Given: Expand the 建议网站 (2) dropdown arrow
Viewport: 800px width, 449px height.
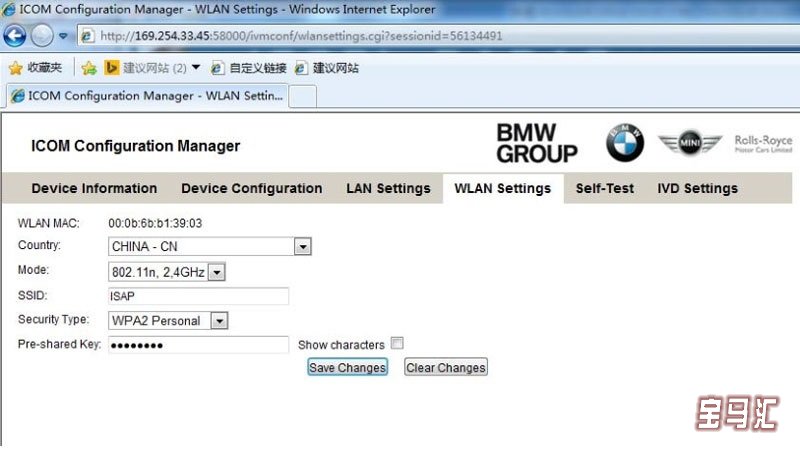Looking at the screenshot, I should click(195, 67).
